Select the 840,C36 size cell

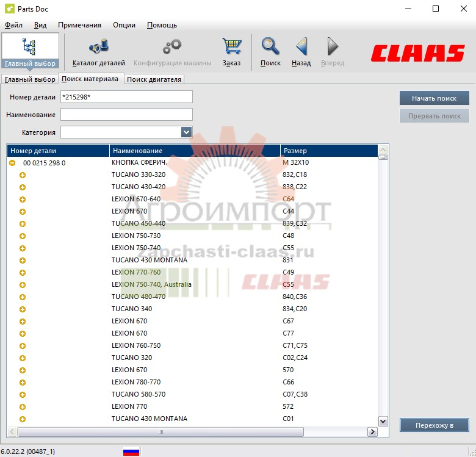(x=295, y=297)
